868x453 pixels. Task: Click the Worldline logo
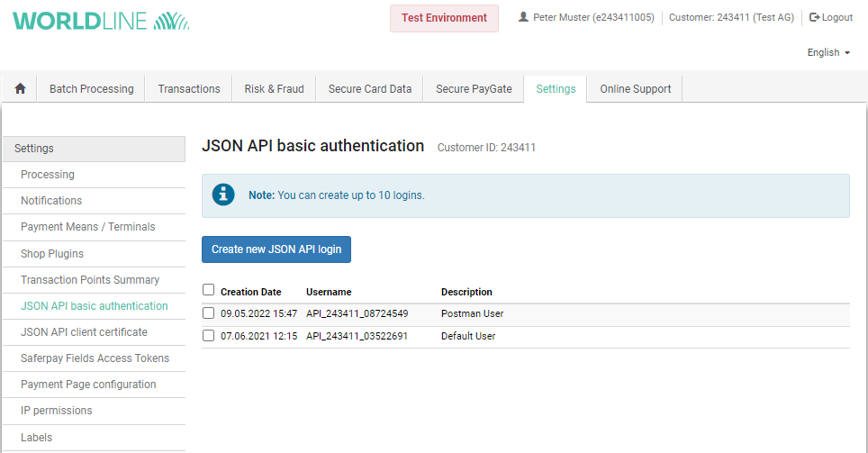tap(101, 21)
